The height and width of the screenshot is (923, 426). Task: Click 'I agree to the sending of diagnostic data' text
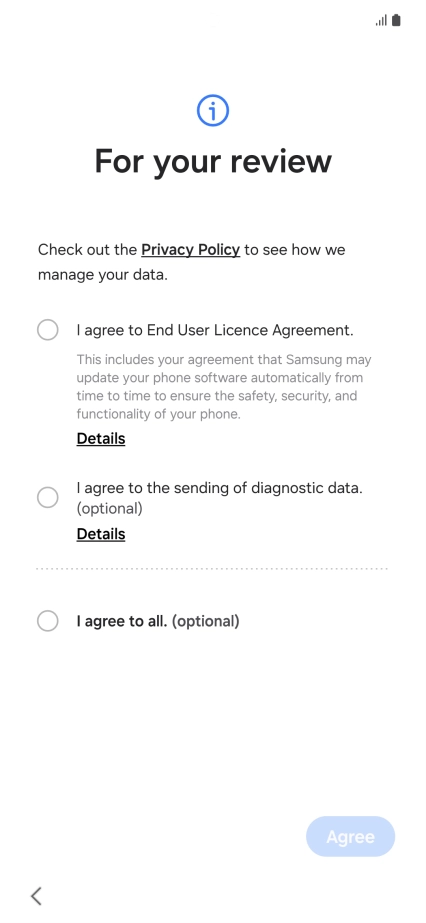coord(219,488)
